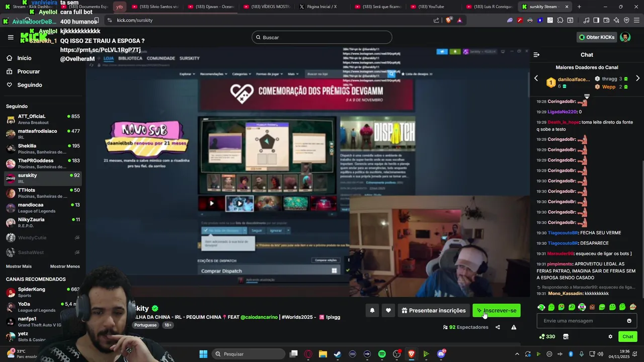644x362 pixels.
Task: Click the Início home icon
Action: 9,58
